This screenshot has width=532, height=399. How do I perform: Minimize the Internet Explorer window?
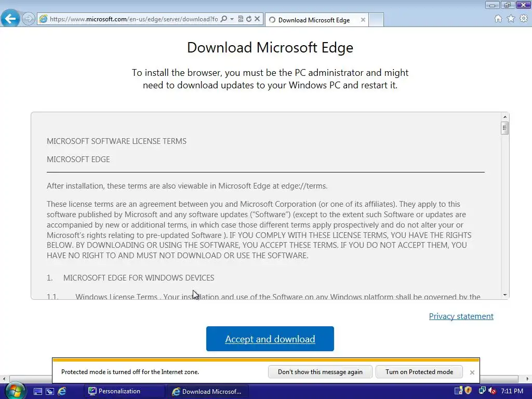(492, 5)
